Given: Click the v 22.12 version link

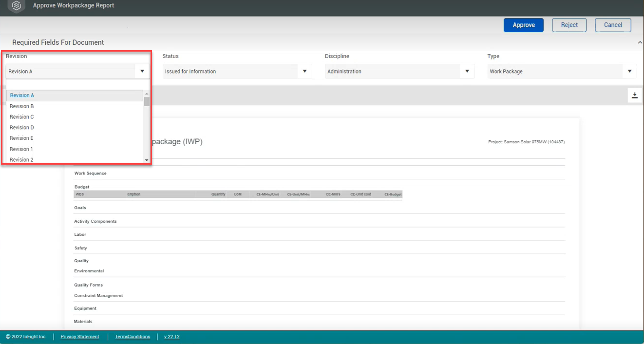Looking at the screenshot, I should pyautogui.click(x=172, y=337).
